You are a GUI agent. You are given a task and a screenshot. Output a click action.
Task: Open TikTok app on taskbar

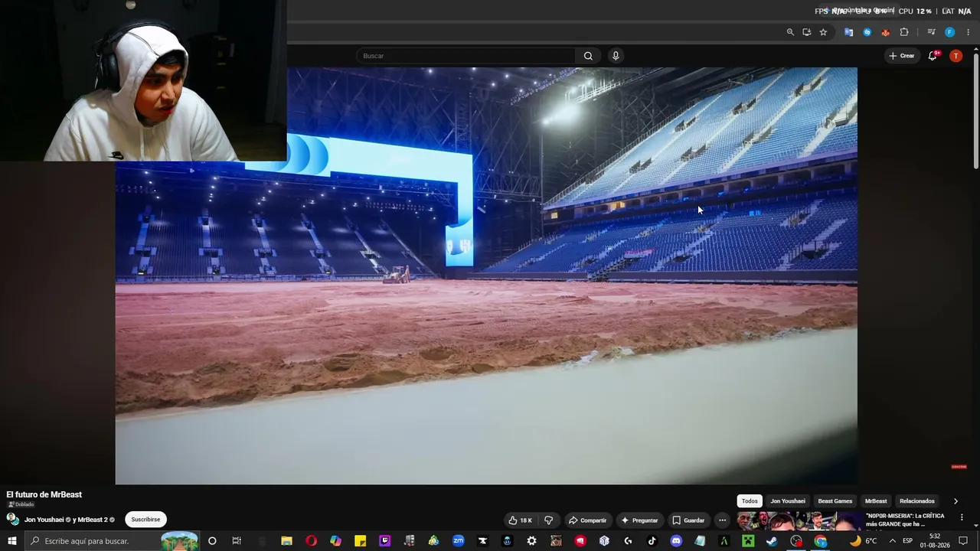[652, 541]
